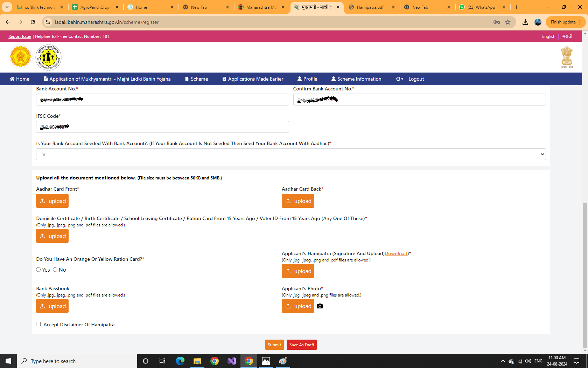
Task: Open File Explorer from the taskbar
Action: [197, 361]
